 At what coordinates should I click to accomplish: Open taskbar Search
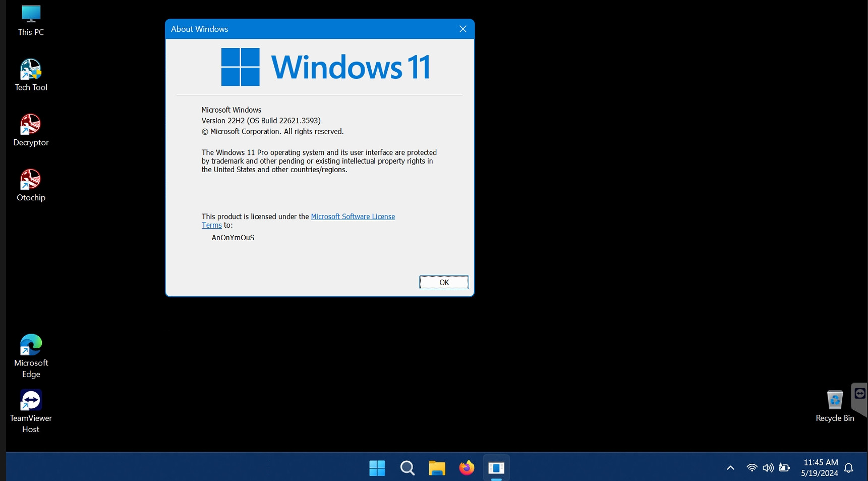click(407, 468)
